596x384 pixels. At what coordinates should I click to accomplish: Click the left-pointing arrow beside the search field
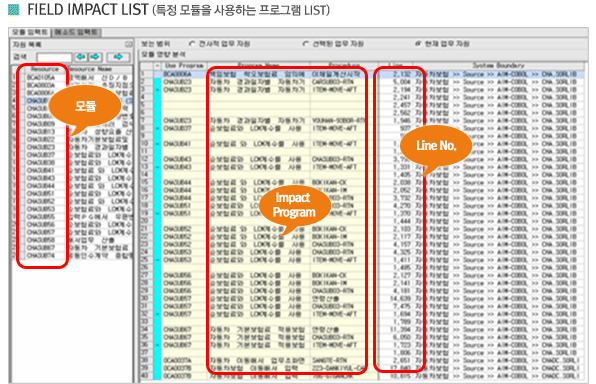pos(81,57)
